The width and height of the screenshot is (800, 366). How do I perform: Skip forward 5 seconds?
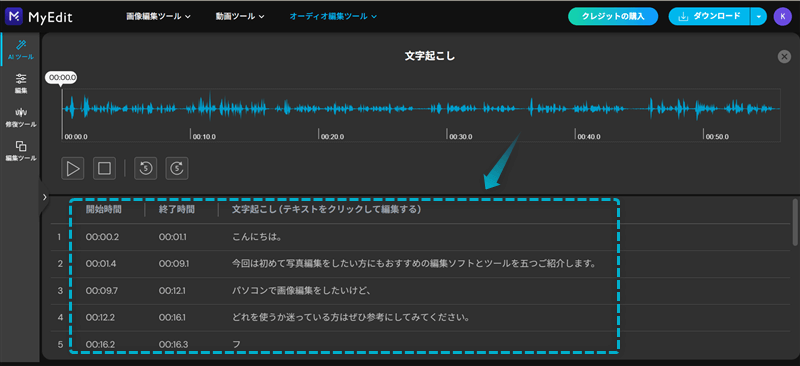tap(177, 168)
